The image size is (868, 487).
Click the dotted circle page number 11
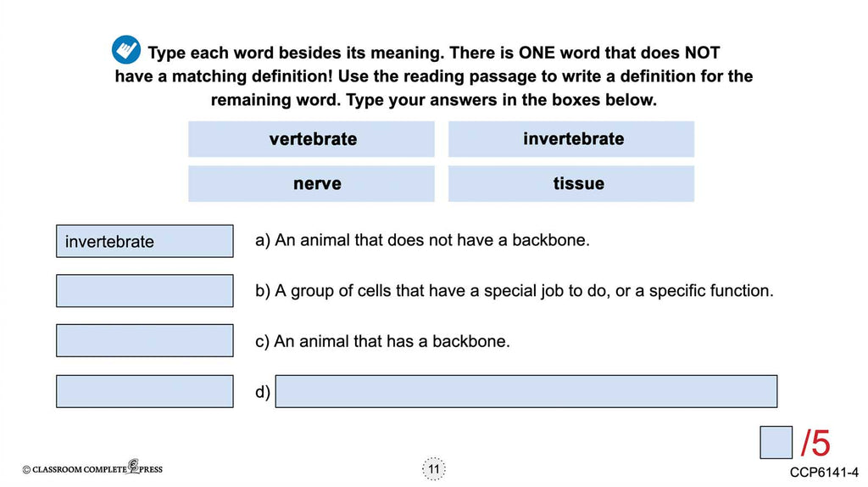click(433, 469)
